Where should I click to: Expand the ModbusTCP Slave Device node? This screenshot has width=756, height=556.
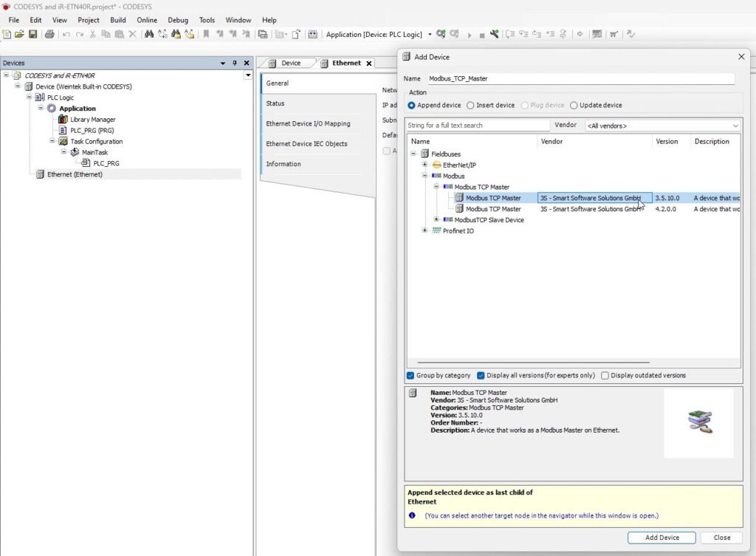click(436, 219)
